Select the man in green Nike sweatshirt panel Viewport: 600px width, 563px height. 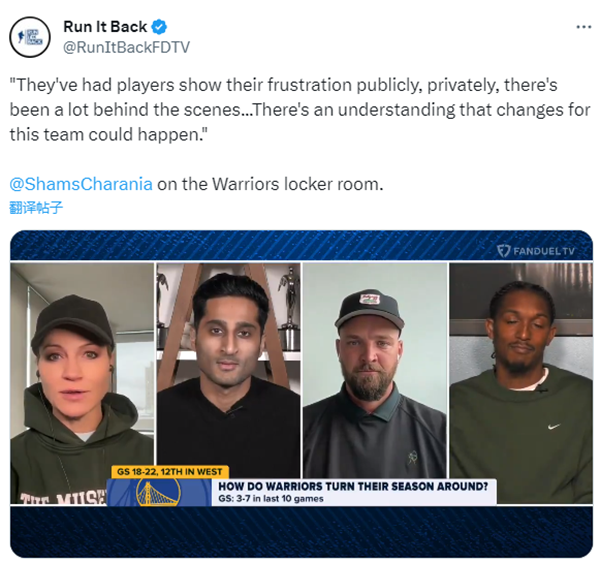click(521, 383)
